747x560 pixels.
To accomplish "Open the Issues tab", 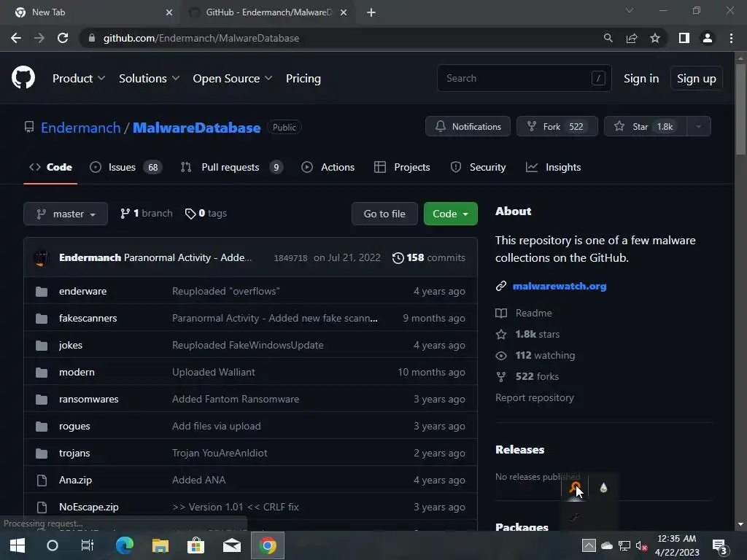I will click(125, 167).
